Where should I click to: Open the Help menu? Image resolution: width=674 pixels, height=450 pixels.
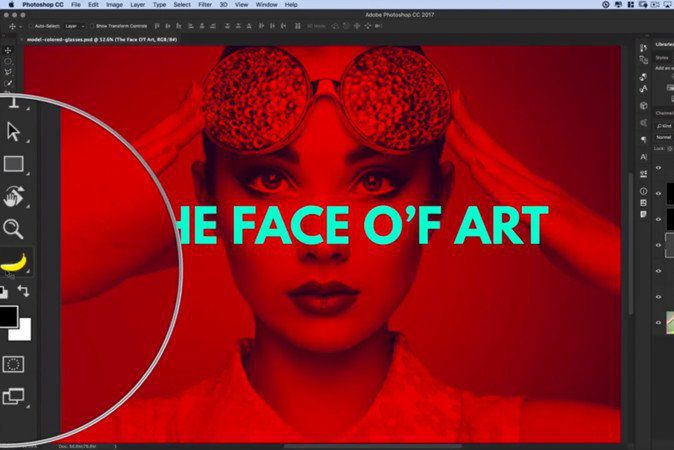coord(291,5)
